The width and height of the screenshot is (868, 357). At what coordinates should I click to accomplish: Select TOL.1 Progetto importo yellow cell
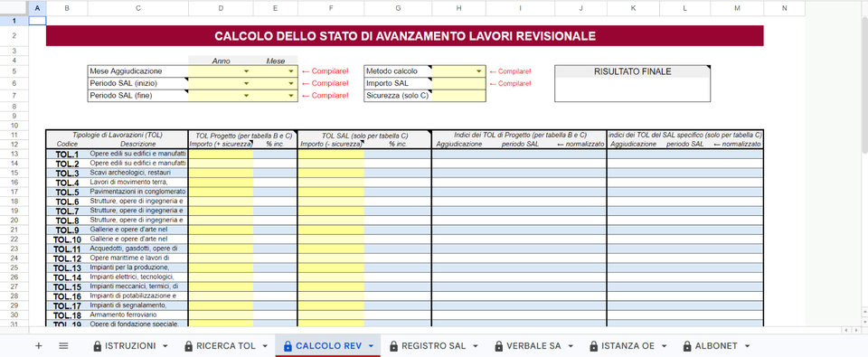click(221, 154)
